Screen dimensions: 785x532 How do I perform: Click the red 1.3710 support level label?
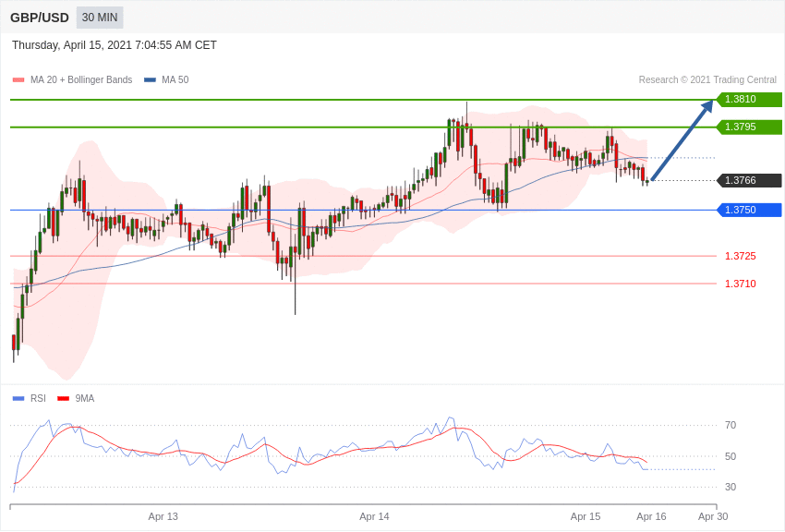(741, 284)
